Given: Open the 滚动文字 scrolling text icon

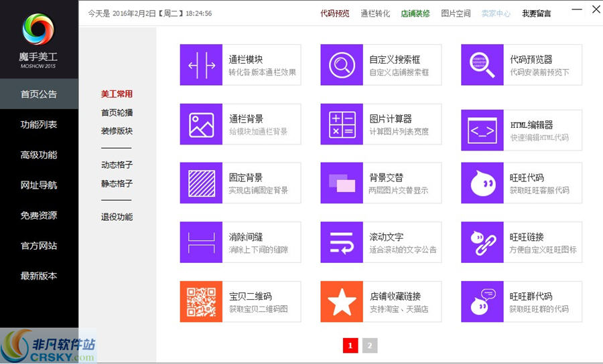Looking at the screenshot, I should click(x=342, y=242).
